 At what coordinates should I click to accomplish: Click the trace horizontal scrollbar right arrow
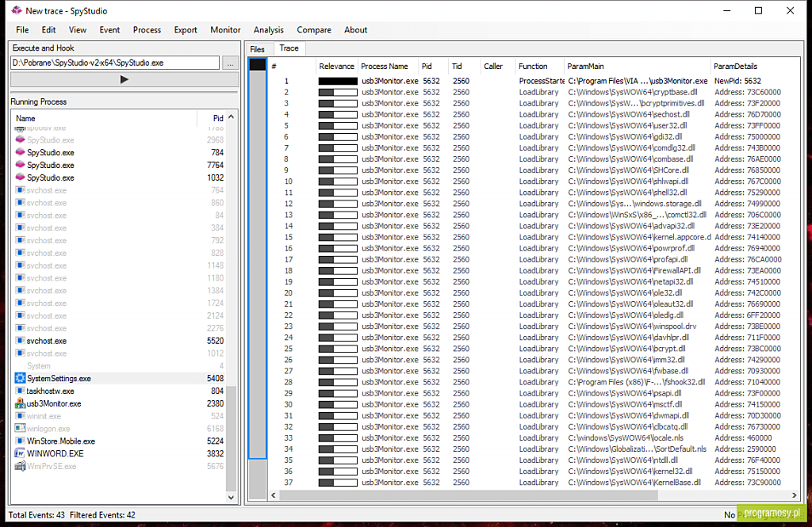[x=795, y=495]
